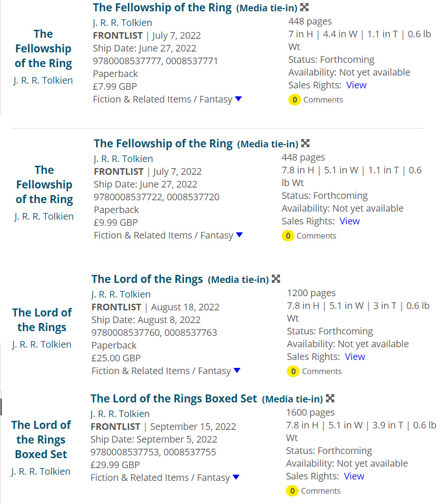
Task: View sales rights for the 1600-page Boxed Set
Action: pyautogui.click(x=354, y=476)
